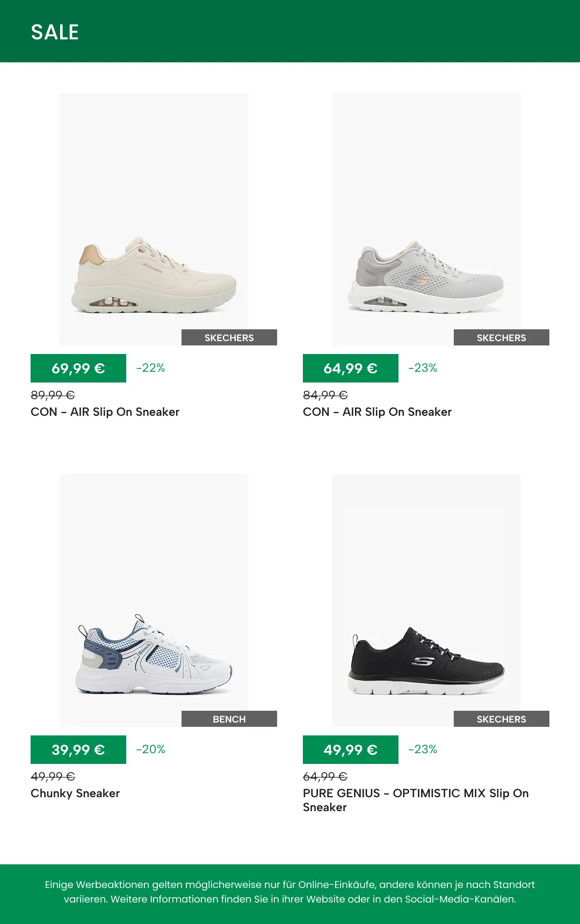Click the 64,99 € price badge
The height and width of the screenshot is (924, 580).
point(351,369)
